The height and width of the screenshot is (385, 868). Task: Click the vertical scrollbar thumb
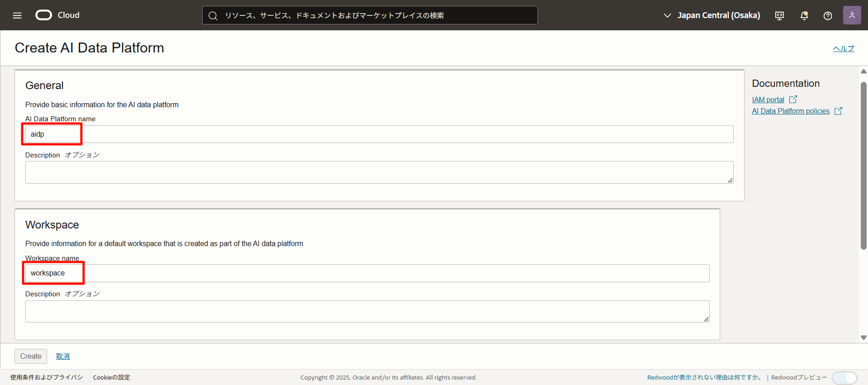point(863,166)
